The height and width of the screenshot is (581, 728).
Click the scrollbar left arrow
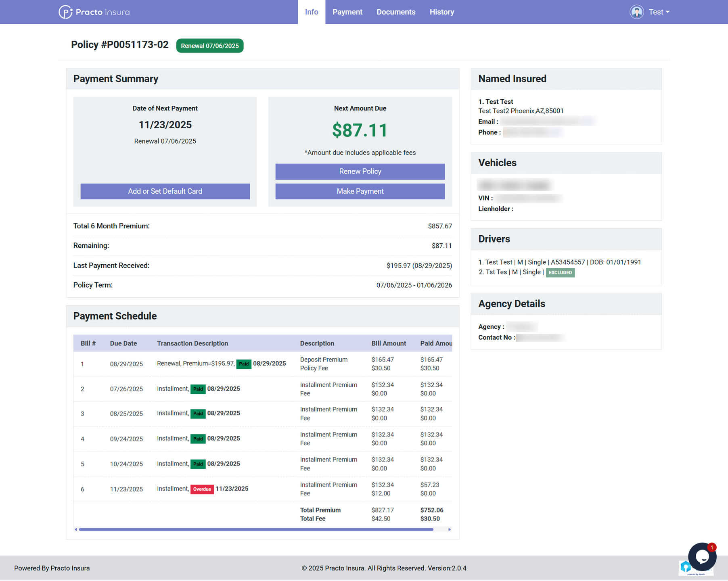[x=76, y=529]
